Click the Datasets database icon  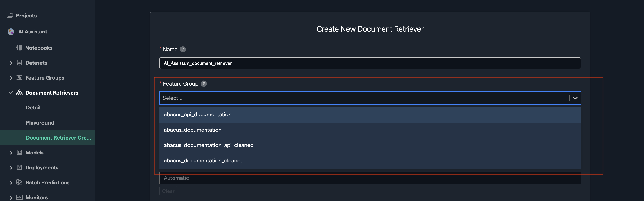19,63
